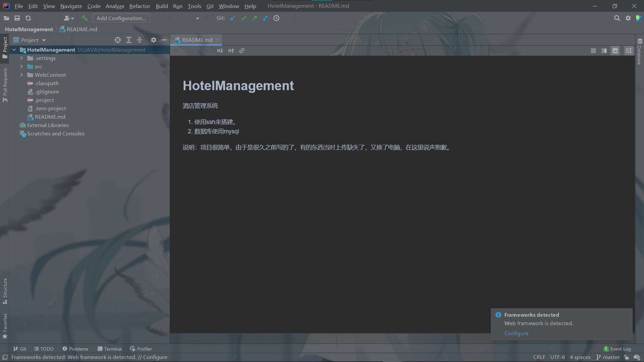644x362 pixels.
Task: Expand the src folder
Action: [21, 66]
